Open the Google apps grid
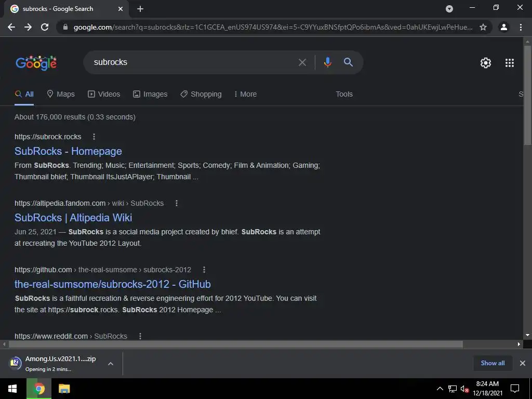 [509, 63]
